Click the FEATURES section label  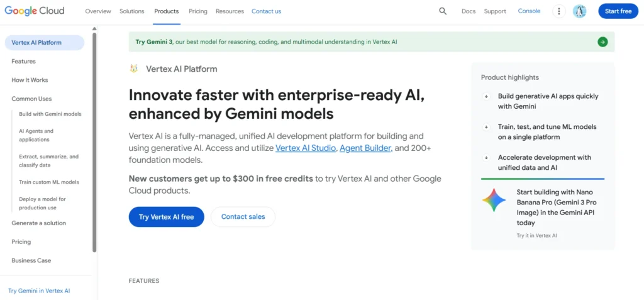coord(144,281)
